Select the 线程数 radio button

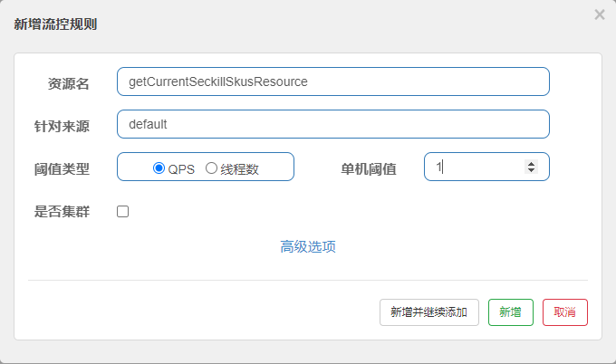(x=211, y=168)
